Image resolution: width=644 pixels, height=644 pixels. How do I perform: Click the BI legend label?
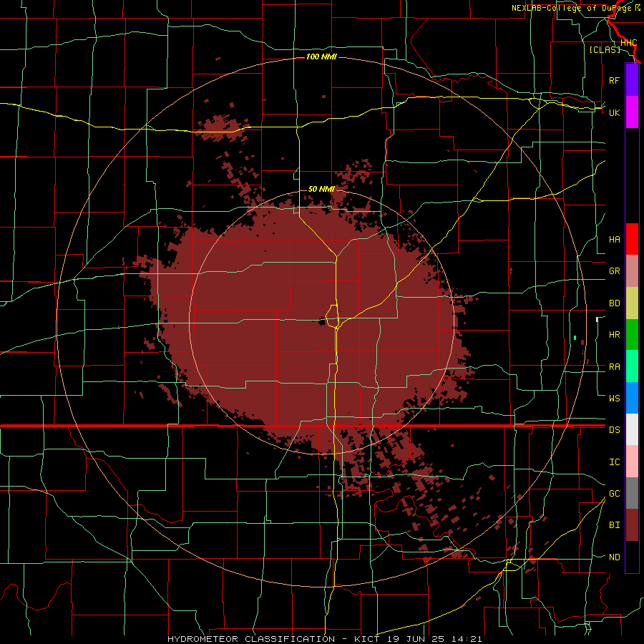[614, 525]
